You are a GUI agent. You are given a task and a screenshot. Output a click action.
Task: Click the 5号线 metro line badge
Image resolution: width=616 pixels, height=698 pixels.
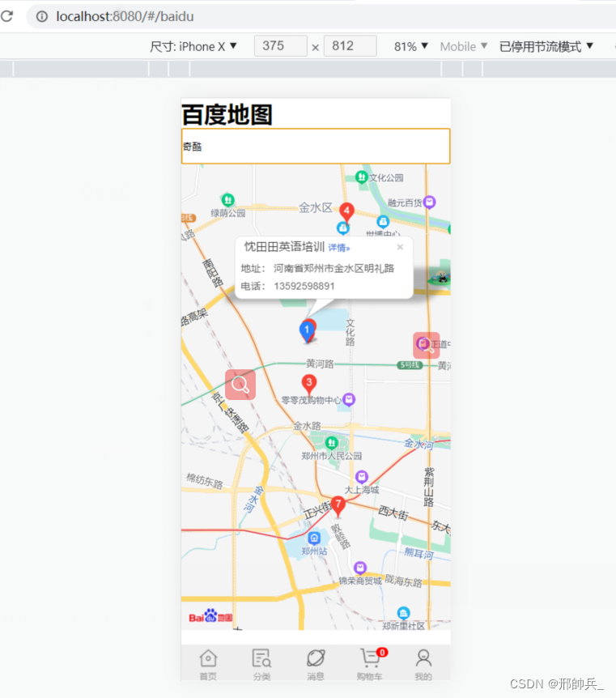[x=410, y=365]
